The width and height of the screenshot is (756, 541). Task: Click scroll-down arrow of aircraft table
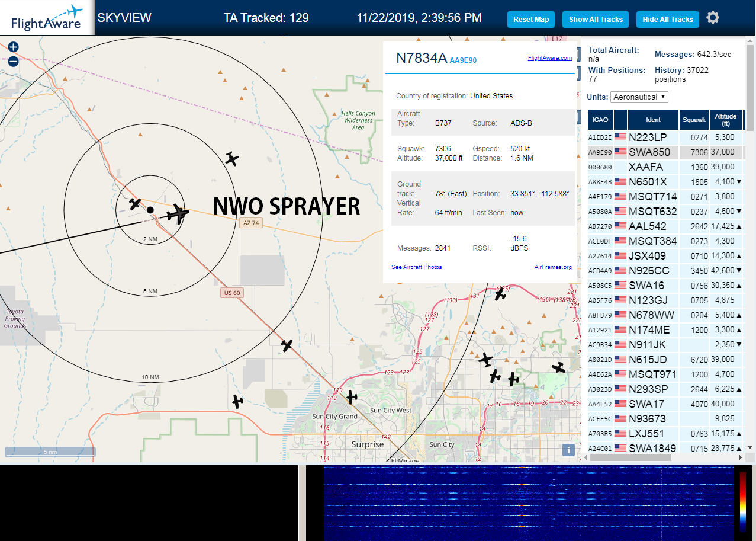pyautogui.click(x=749, y=447)
